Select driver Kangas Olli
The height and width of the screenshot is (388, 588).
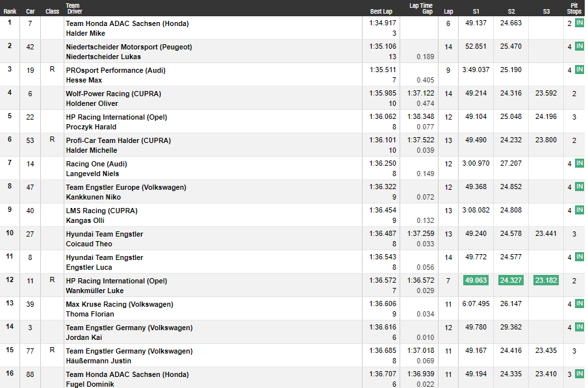click(x=85, y=220)
